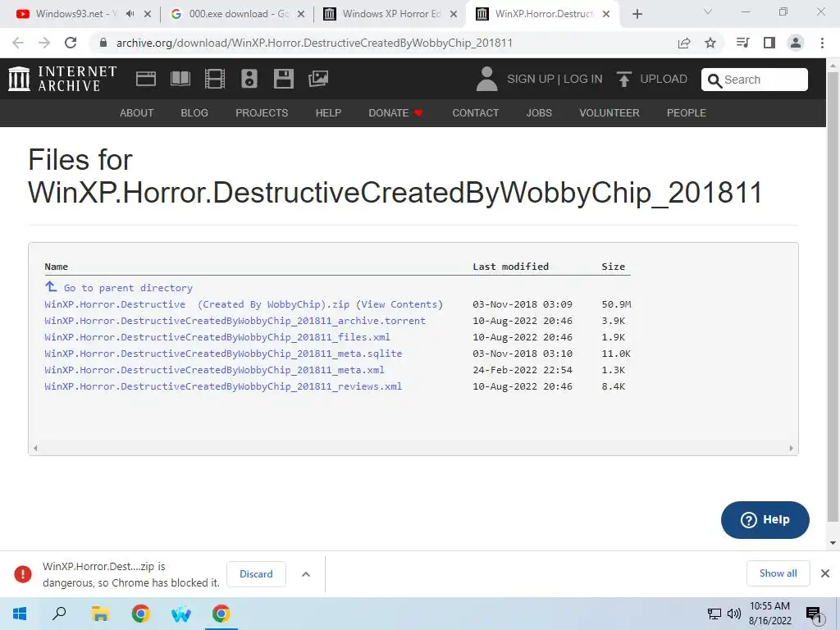840x630 pixels.
Task: Open volume control in system tray
Action: coord(734,614)
